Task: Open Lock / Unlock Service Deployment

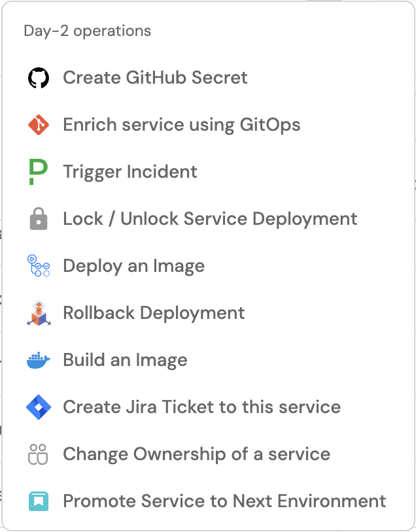Action: pyautogui.click(x=210, y=219)
